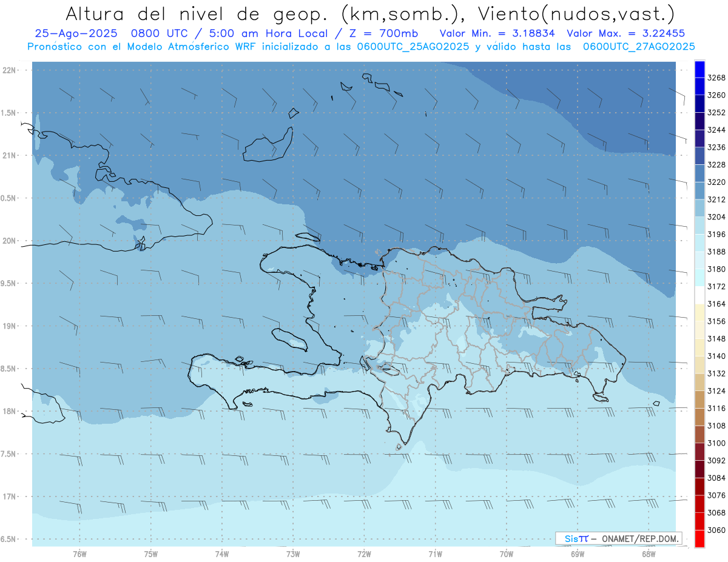Click the legend value 3236
The height and width of the screenshot is (562, 728).
click(x=716, y=147)
